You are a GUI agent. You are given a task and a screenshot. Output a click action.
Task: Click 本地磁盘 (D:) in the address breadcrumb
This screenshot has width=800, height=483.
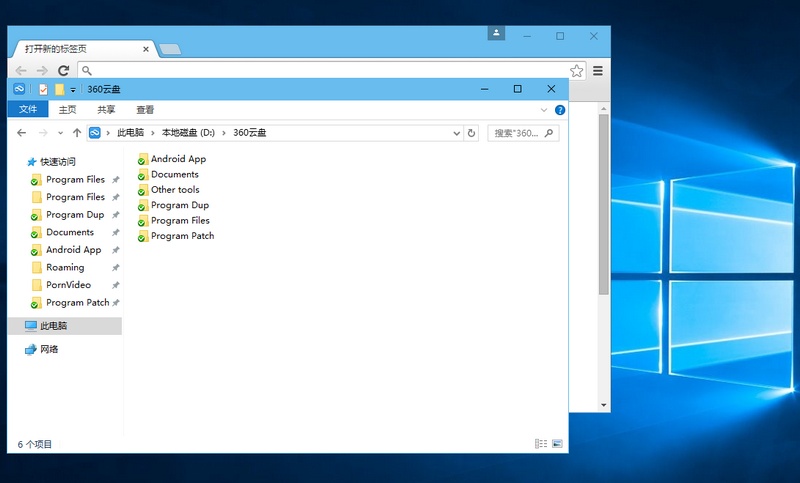[188, 133]
